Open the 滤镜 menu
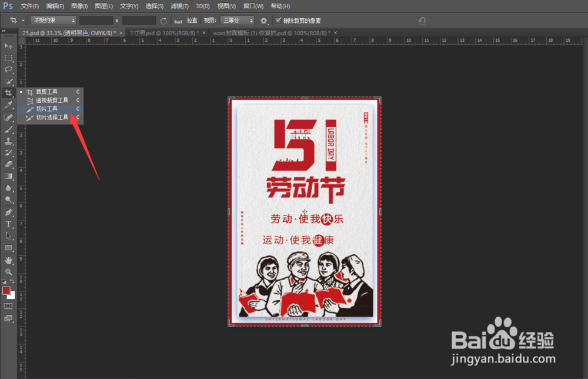 click(179, 6)
